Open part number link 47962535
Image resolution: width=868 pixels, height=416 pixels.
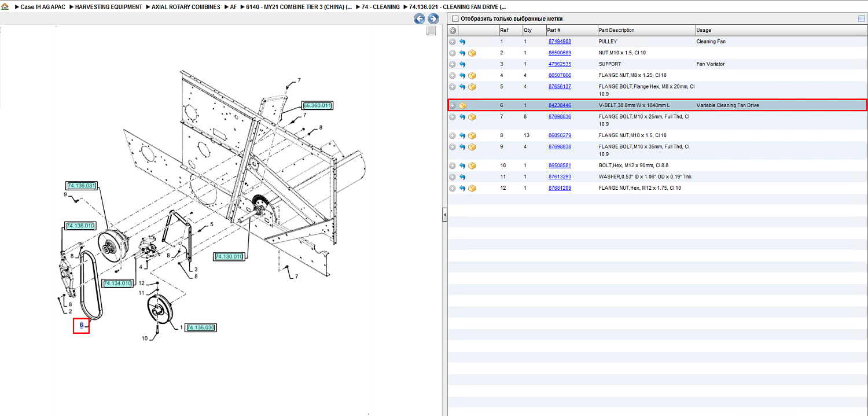tap(560, 64)
